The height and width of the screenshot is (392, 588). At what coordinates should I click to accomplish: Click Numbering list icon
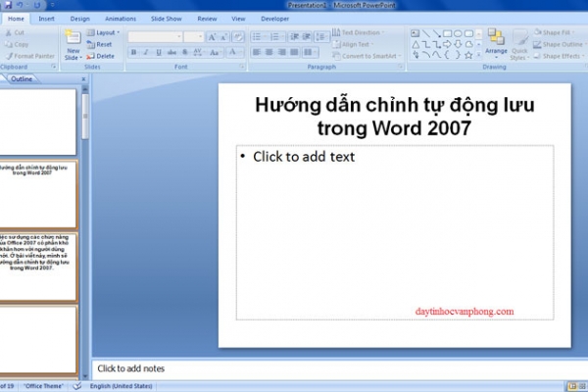276,37
